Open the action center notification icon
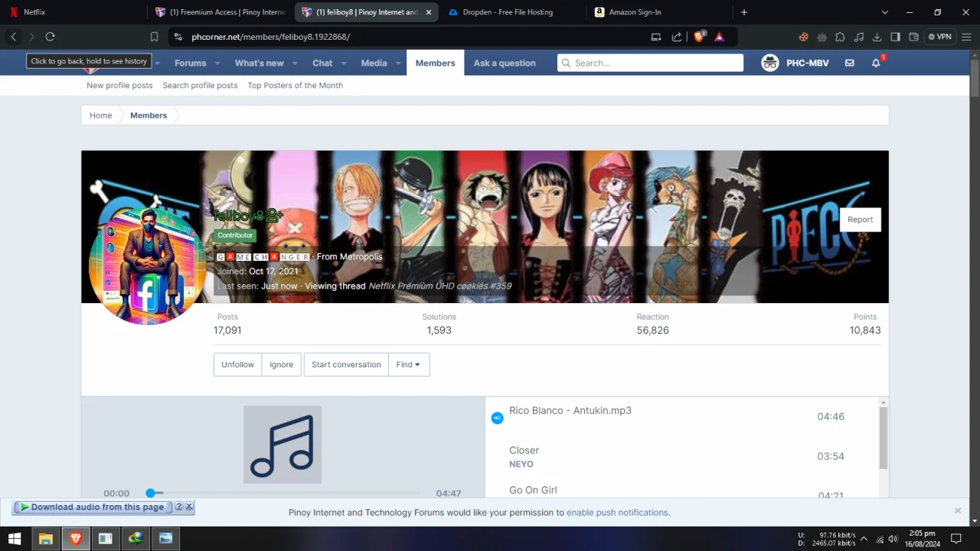 coord(955,539)
